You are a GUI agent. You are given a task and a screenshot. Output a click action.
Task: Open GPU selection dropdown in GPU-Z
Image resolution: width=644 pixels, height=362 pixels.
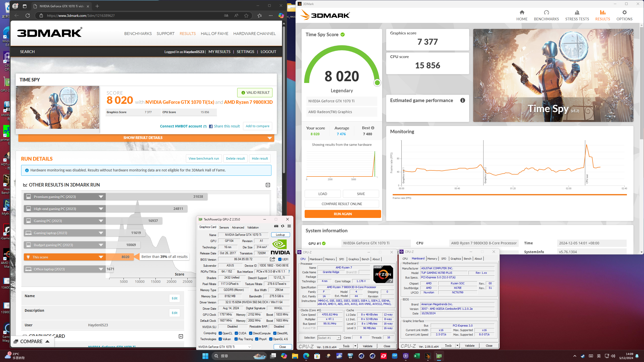click(x=224, y=347)
